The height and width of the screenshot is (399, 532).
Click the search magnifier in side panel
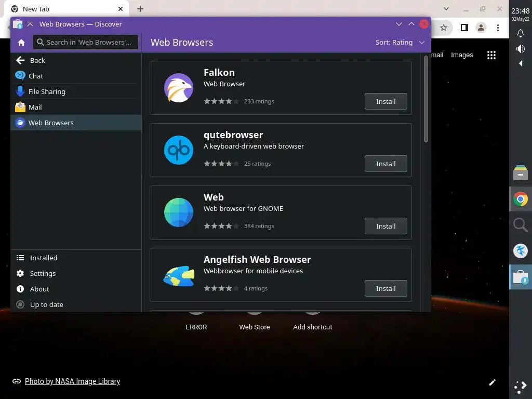coord(521,225)
